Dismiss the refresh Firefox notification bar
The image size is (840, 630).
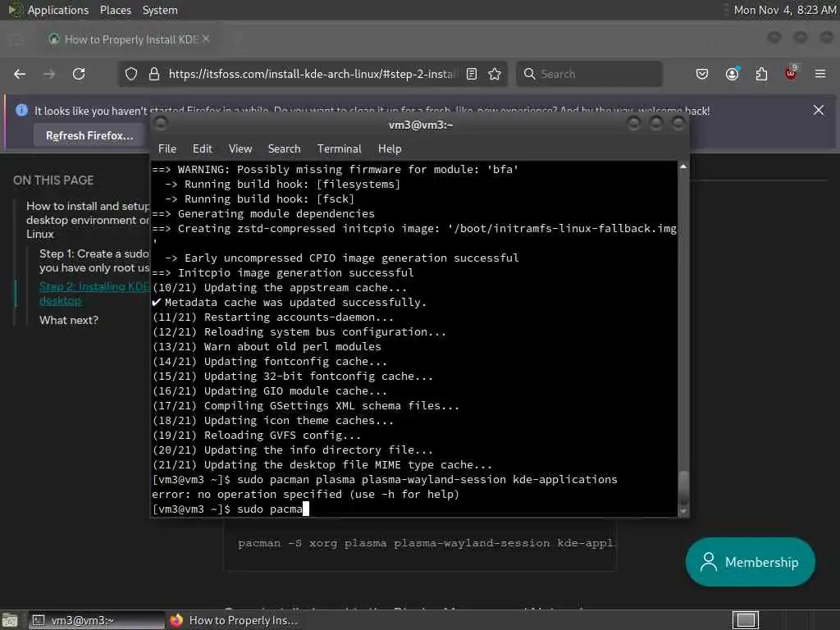[819, 111]
